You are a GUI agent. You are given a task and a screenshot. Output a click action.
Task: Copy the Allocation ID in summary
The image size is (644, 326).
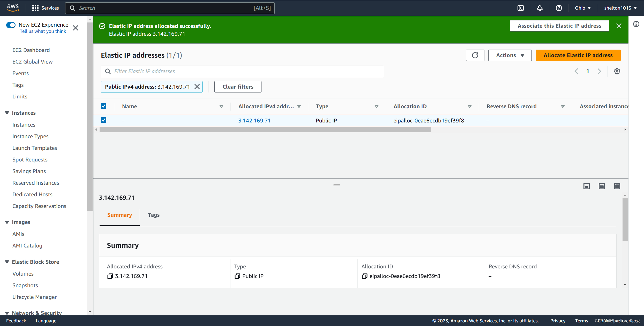[364, 276]
